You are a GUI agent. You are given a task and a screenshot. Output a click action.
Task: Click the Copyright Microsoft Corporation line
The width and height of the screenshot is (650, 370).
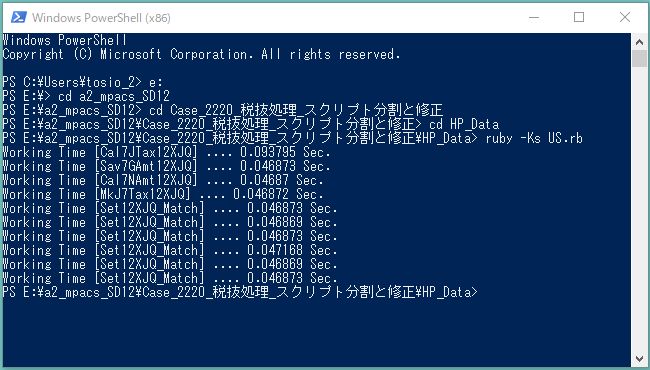[x=201, y=54]
